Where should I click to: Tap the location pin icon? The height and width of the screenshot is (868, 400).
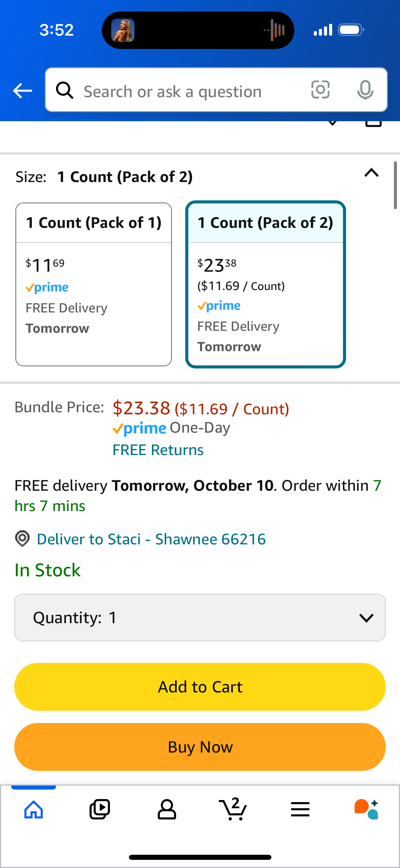coord(22,539)
